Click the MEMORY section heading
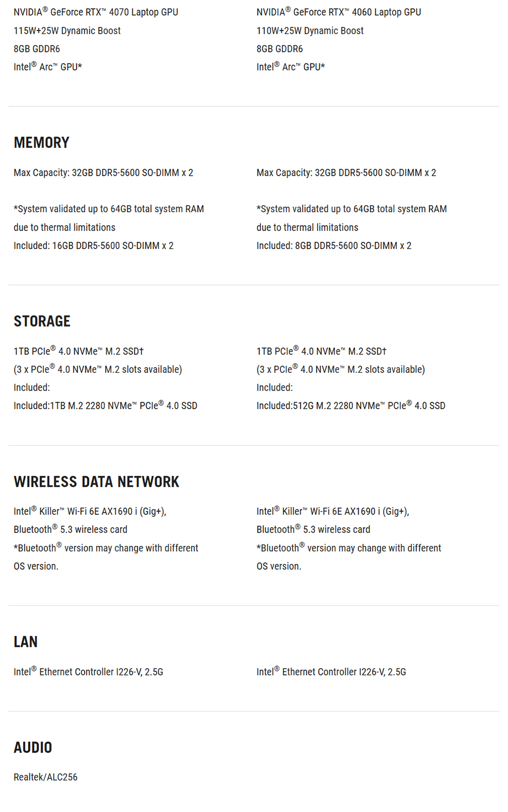The width and height of the screenshot is (508, 812). 42,143
